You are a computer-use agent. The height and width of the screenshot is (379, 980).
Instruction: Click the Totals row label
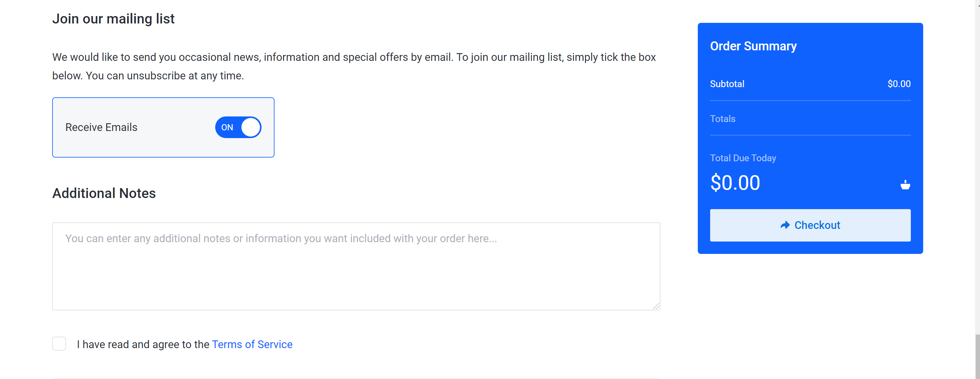[x=722, y=119]
